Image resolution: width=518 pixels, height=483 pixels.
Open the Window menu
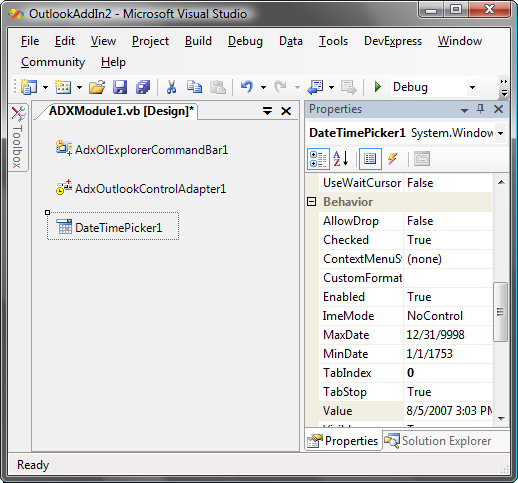[460, 41]
